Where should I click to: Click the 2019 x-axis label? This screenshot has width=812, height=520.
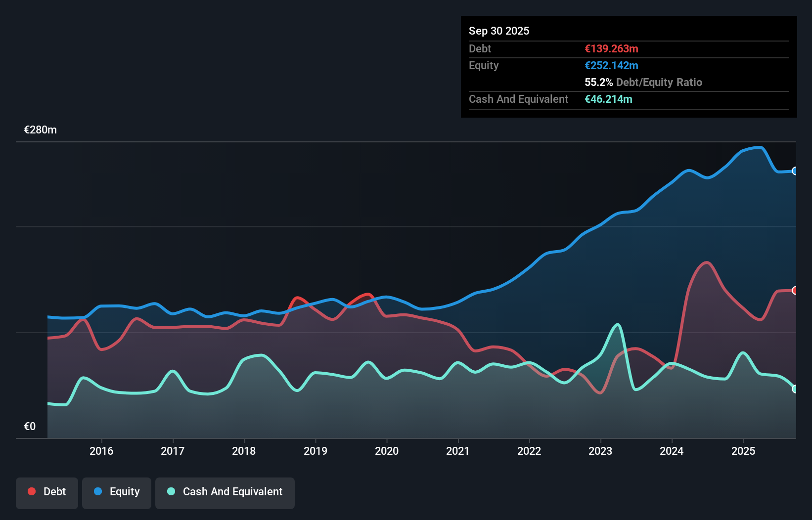316,451
